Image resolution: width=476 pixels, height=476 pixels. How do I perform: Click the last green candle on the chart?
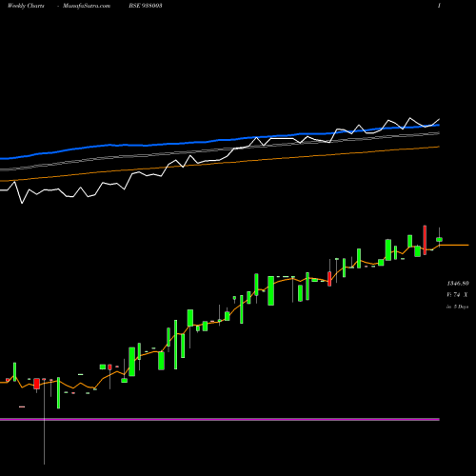pyautogui.click(x=439, y=240)
